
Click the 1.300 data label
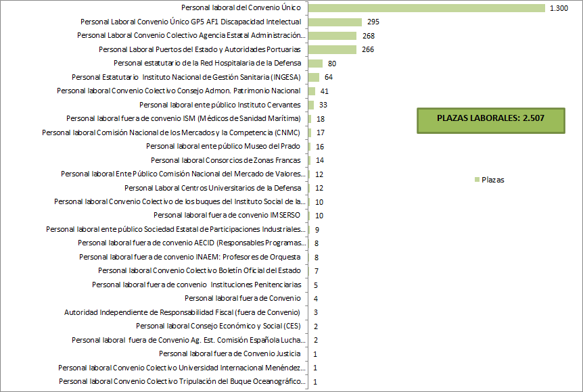pyautogui.click(x=558, y=8)
